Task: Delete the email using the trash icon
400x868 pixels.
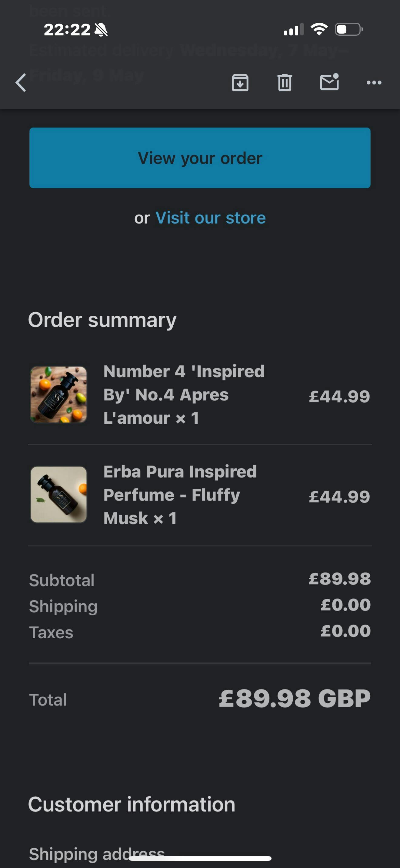Action: (x=284, y=83)
